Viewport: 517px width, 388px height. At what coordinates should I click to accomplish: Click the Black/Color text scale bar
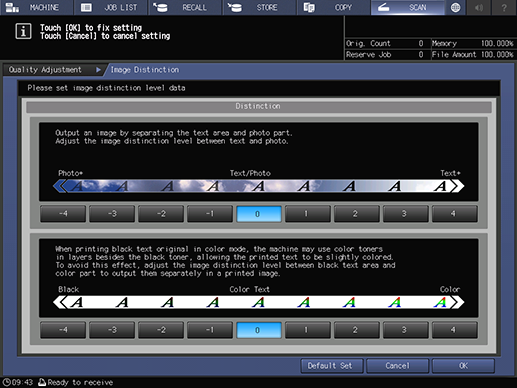tap(259, 302)
